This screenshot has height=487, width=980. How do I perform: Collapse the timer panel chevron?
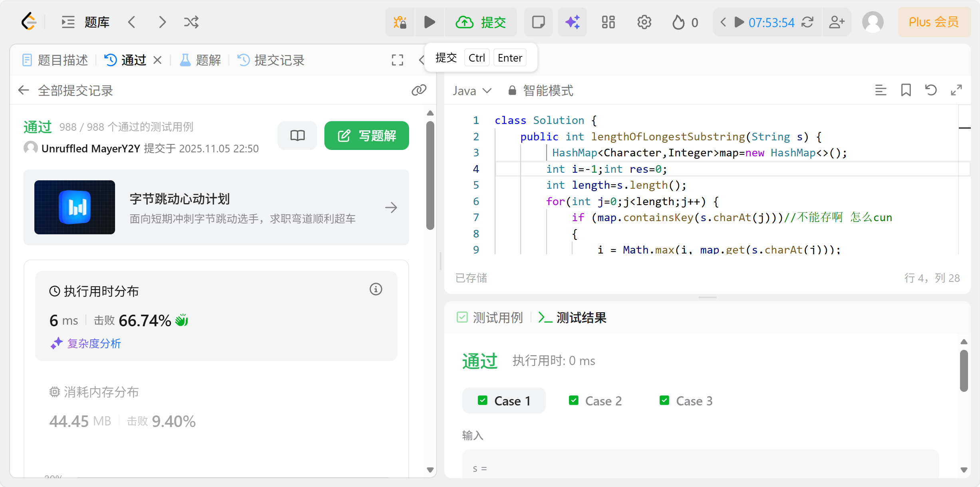[723, 22]
